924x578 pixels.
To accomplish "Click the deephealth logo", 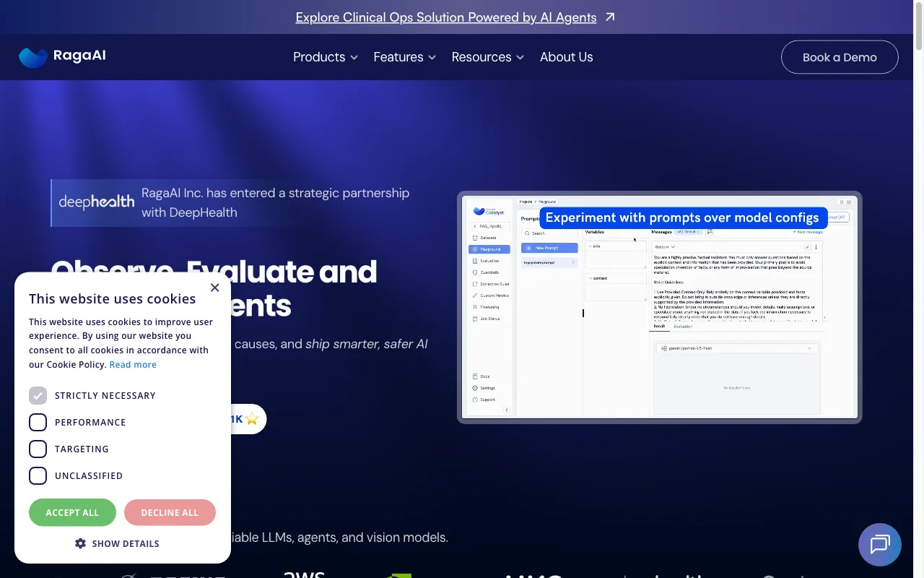I will 97,202.
